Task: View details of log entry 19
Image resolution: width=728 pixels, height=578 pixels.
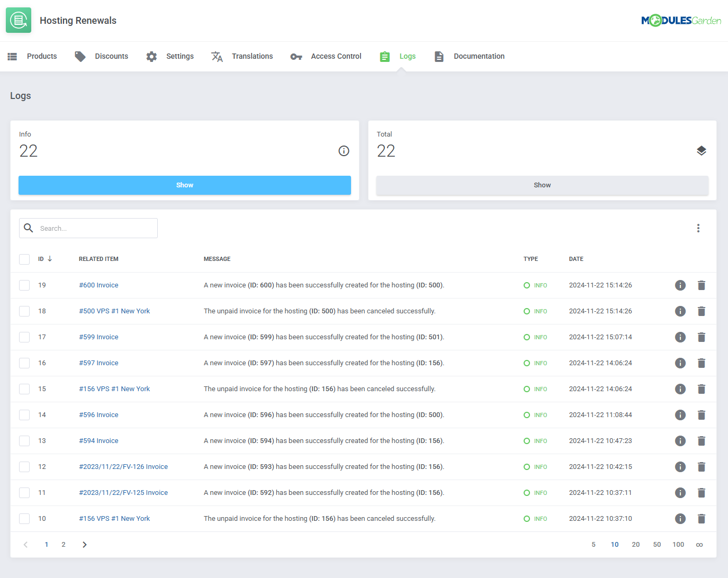Action: pos(680,285)
